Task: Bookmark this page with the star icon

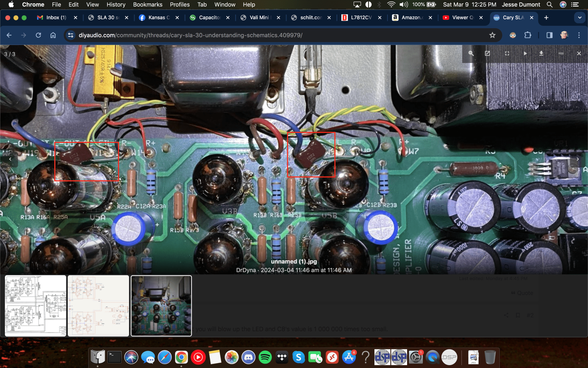Action: click(x=492, y=35)
